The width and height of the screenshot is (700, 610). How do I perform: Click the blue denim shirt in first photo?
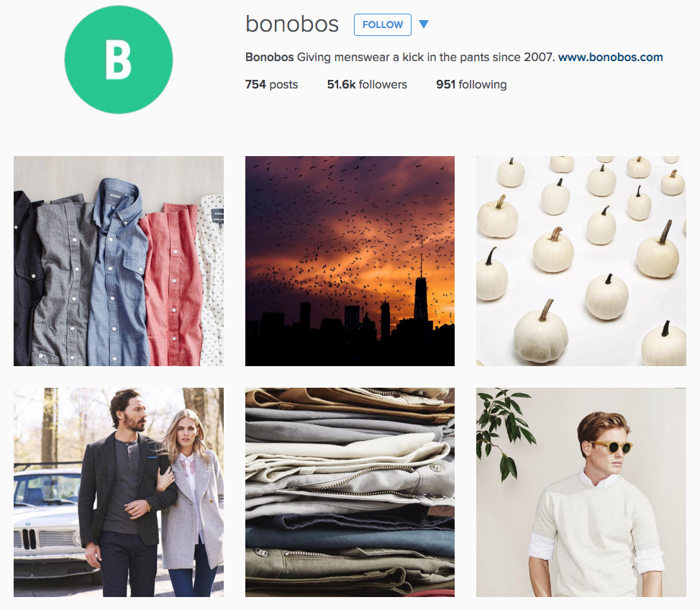click(118, 272)
